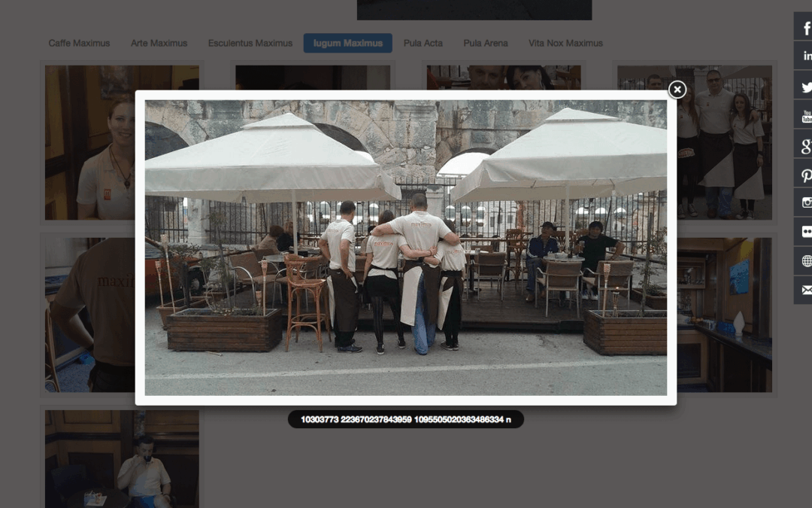The width and height of the screenshot is (812, 508).
Task: Switch to the Caffe Maximus tab
Action: coord(79,43)
